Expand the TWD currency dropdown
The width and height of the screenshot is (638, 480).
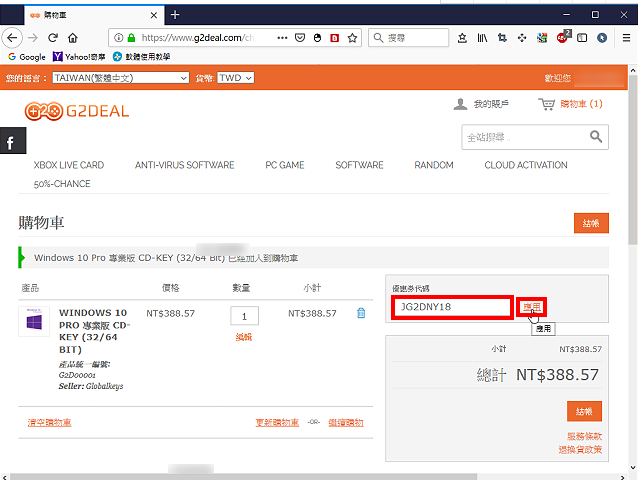coord(236,78)
